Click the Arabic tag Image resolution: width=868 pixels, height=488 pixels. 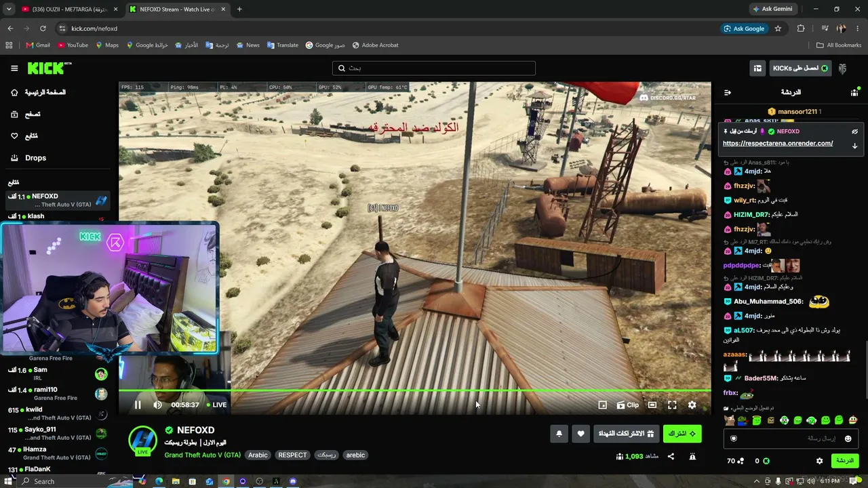(x=258, y=455)
